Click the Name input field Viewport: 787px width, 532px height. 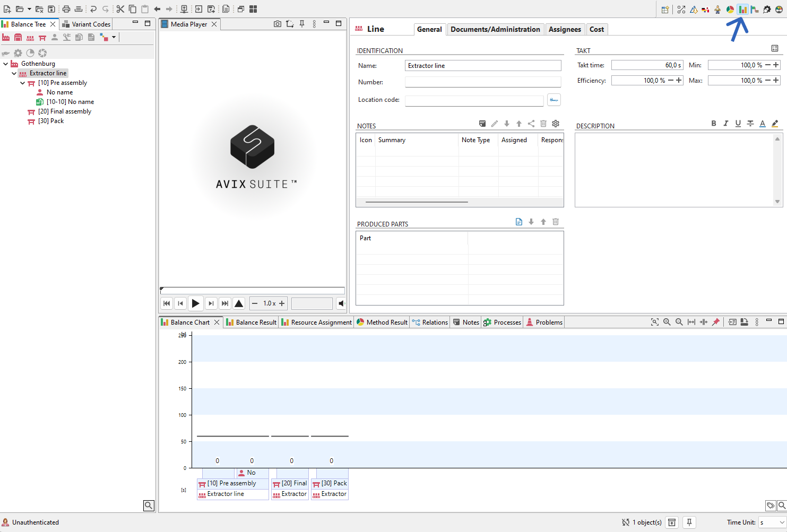coord(483,66)
